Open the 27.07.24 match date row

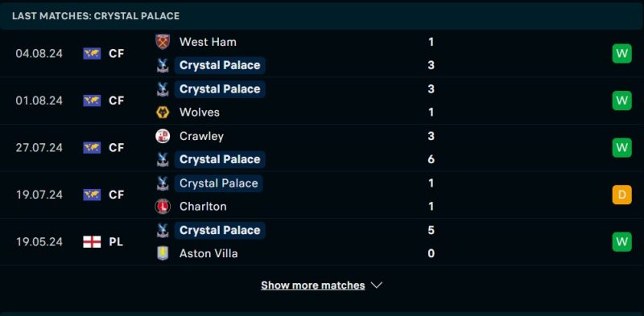(x=322, y=148)
